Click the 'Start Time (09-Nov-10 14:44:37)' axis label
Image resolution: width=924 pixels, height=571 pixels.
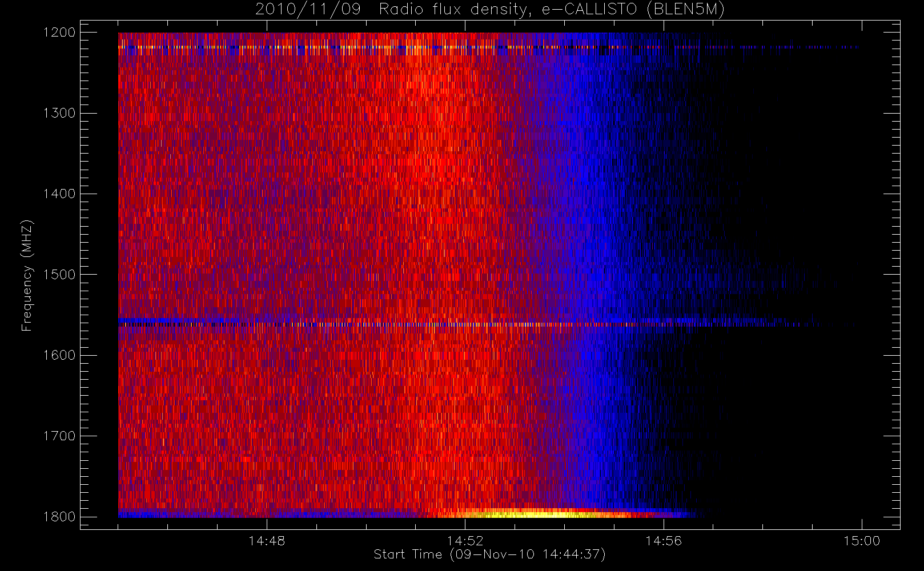click(x=489, y=554)
